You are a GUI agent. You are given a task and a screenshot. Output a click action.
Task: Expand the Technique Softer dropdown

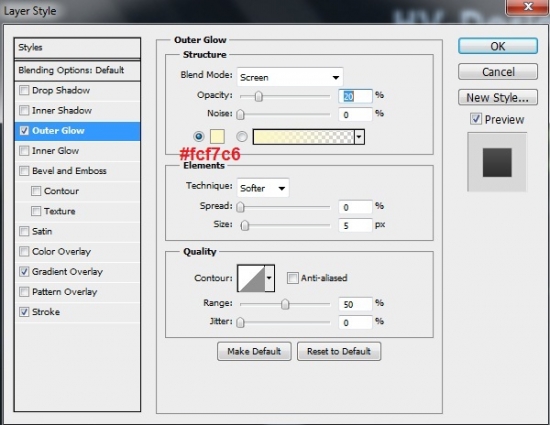pos(263,188)
